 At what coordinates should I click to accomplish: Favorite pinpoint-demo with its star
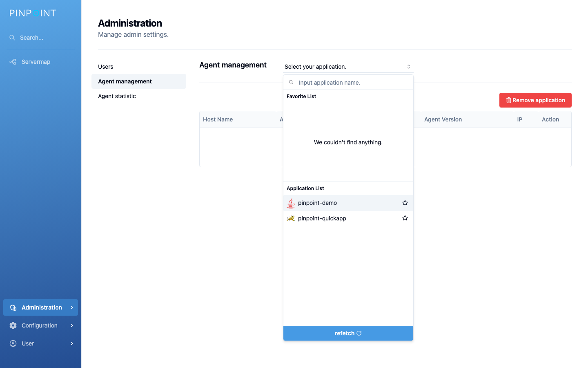tap(405, 203)
